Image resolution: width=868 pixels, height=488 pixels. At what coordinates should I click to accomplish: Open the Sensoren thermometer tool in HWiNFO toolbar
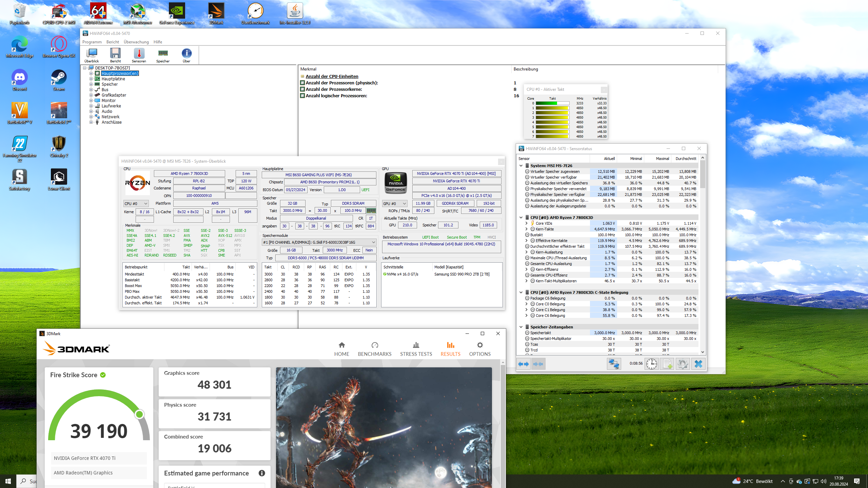(x=139, y=55)
